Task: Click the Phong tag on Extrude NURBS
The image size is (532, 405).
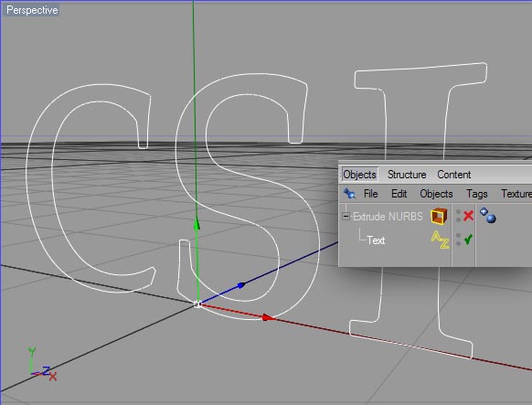Action: 488,216
